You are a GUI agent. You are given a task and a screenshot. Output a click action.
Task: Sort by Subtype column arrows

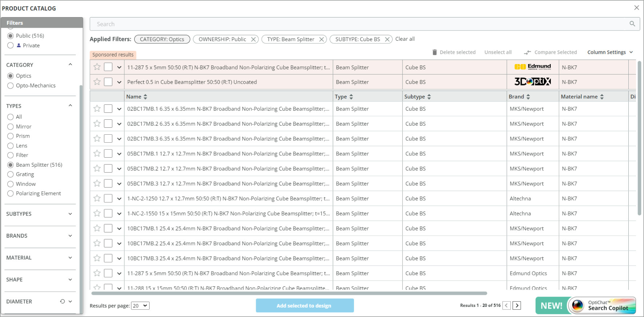click(429, 97)
